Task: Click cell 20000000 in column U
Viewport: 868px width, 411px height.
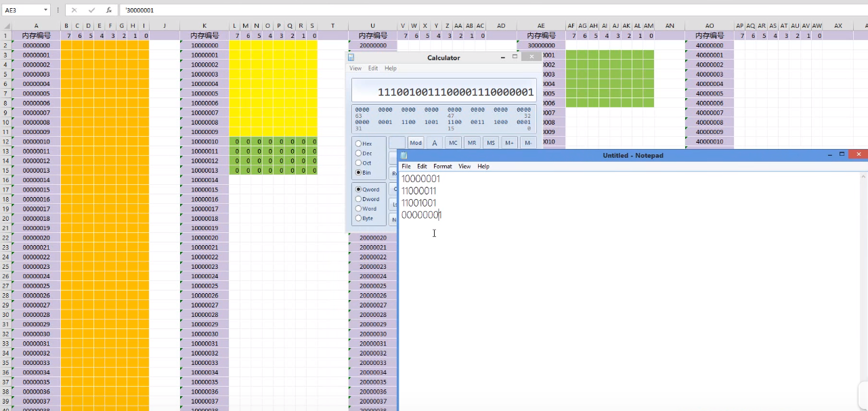Action: pos(373,45)
